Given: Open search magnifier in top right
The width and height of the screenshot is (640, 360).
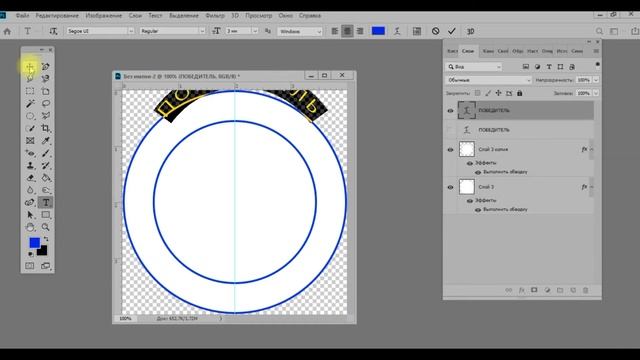Looking at the screenshot, I should [599, 31].
